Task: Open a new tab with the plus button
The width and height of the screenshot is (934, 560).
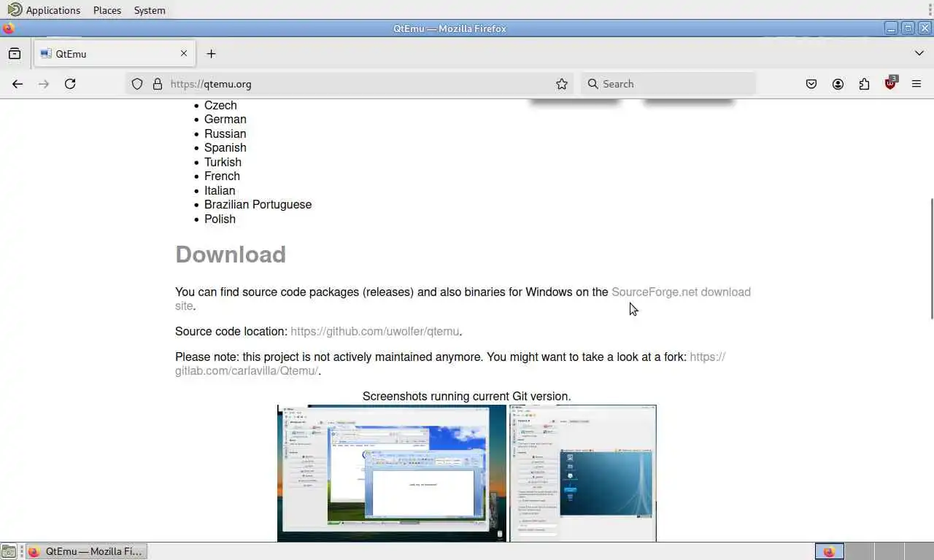Action: pyautogui.click(x=211, y=53)
